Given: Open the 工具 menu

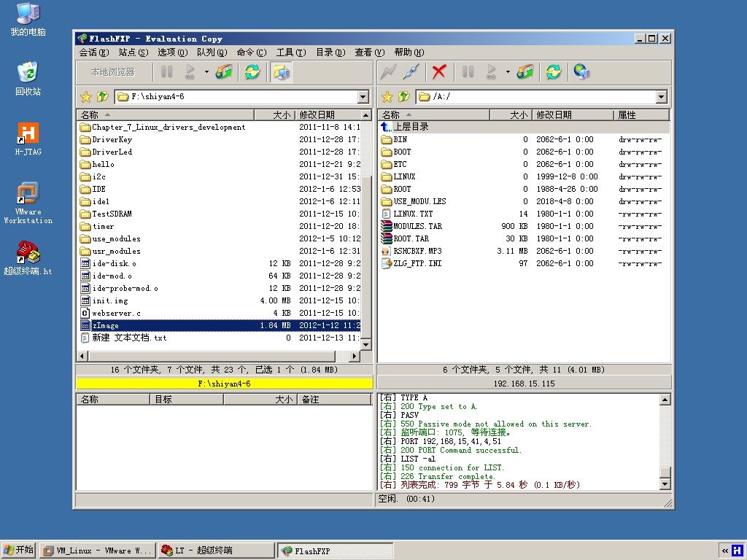Looking at the screenshot, I should point(291,52).
